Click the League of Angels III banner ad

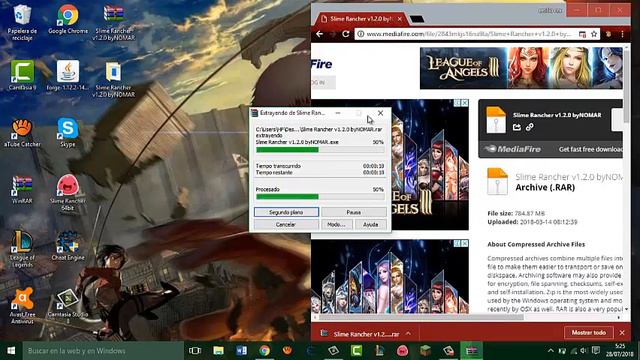tap(521, 68)
